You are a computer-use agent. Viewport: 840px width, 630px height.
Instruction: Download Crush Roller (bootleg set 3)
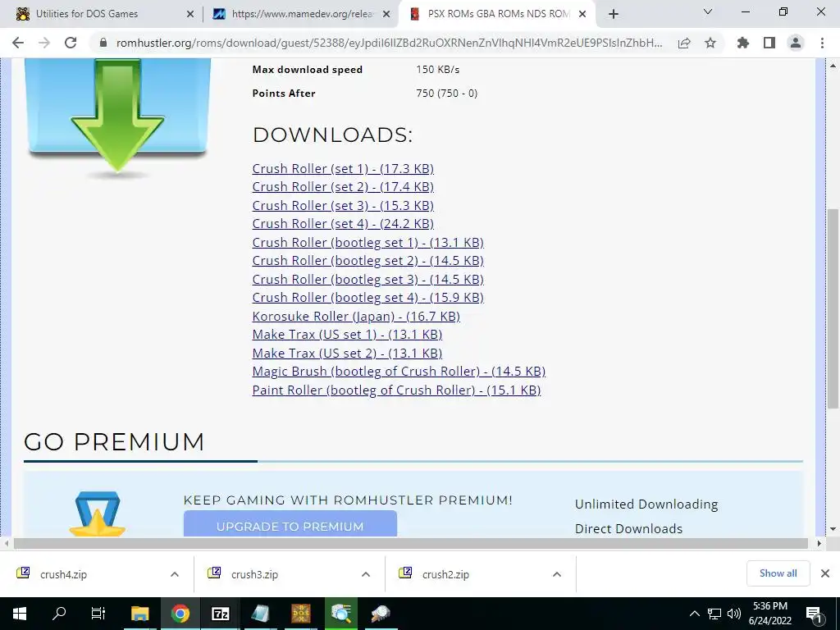[368, 279]
